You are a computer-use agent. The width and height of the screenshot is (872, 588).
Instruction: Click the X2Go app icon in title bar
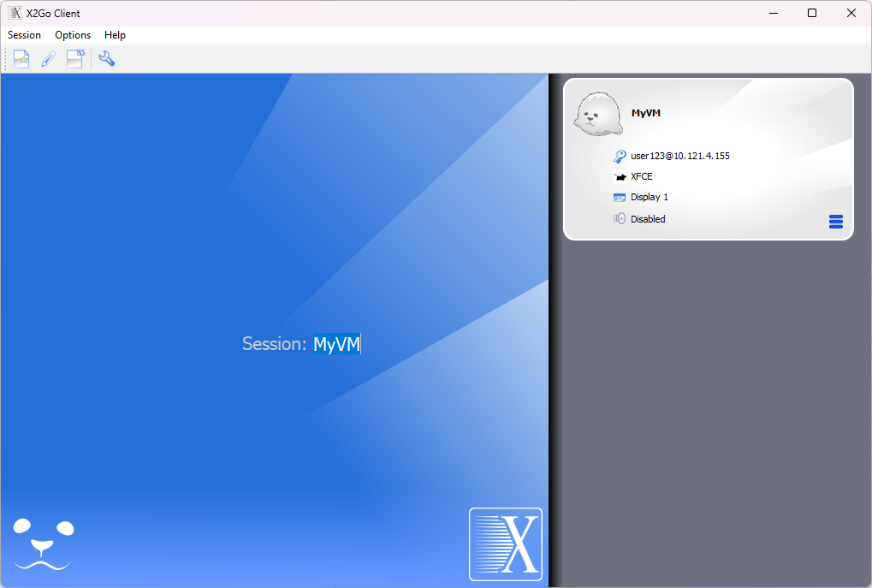pyautogui.click(x=15, y=13)
